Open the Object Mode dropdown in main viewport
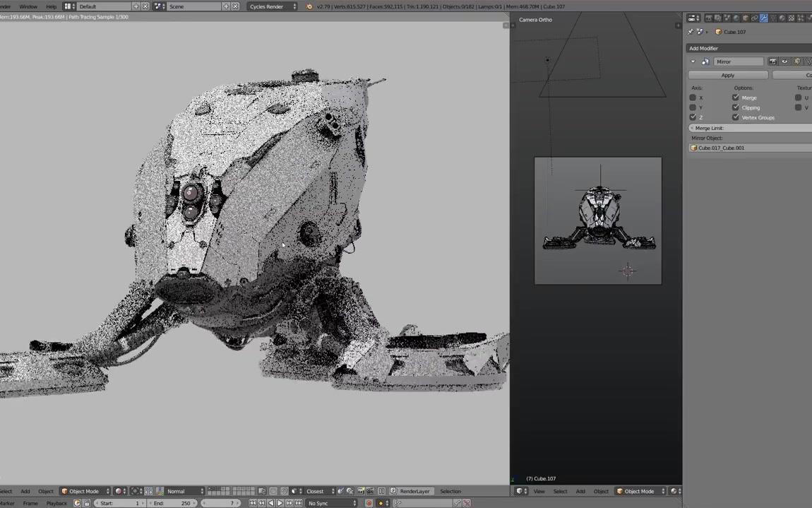This screenshot has height=508, width=812. click(85, 491)
